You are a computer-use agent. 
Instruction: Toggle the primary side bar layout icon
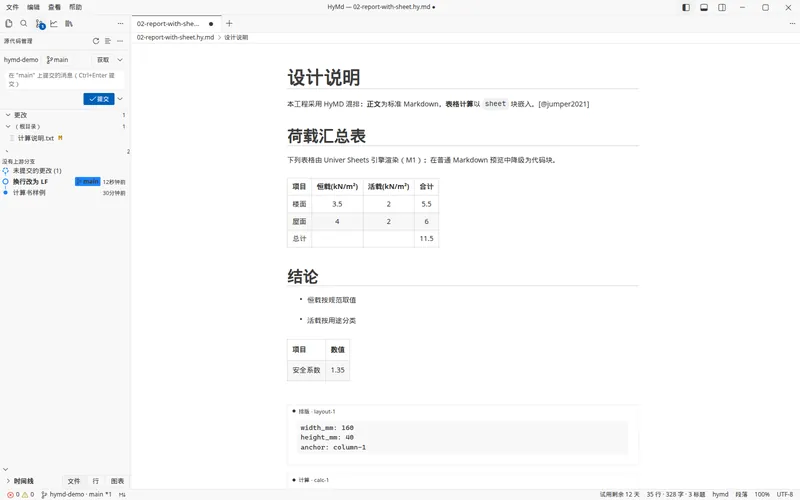pyautogui.click(x=686, y=7)
